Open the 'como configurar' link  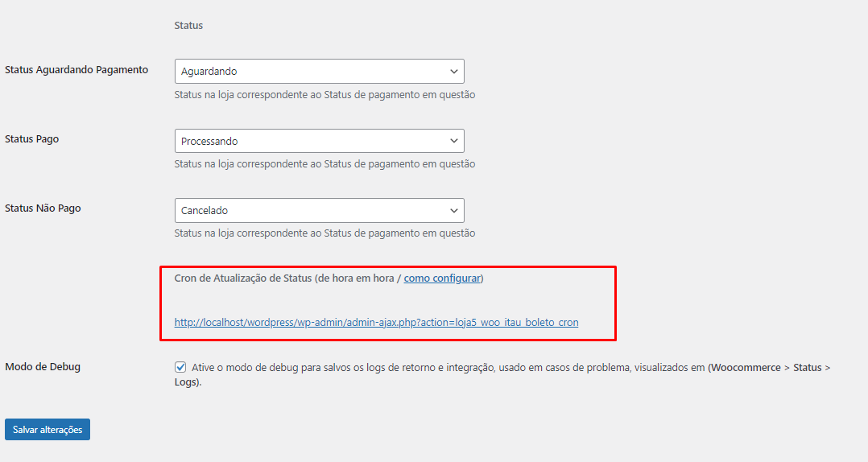point(441,278)
